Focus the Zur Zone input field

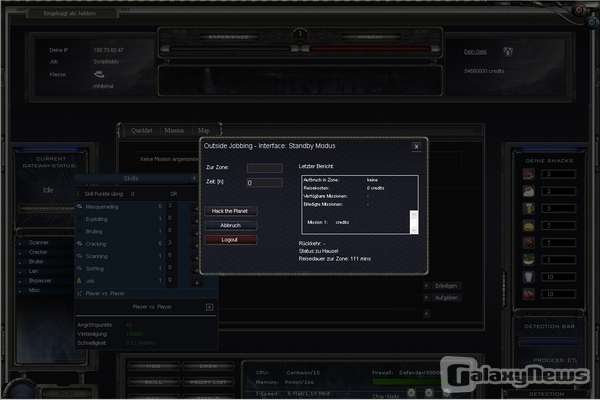(x=264, y=168)
